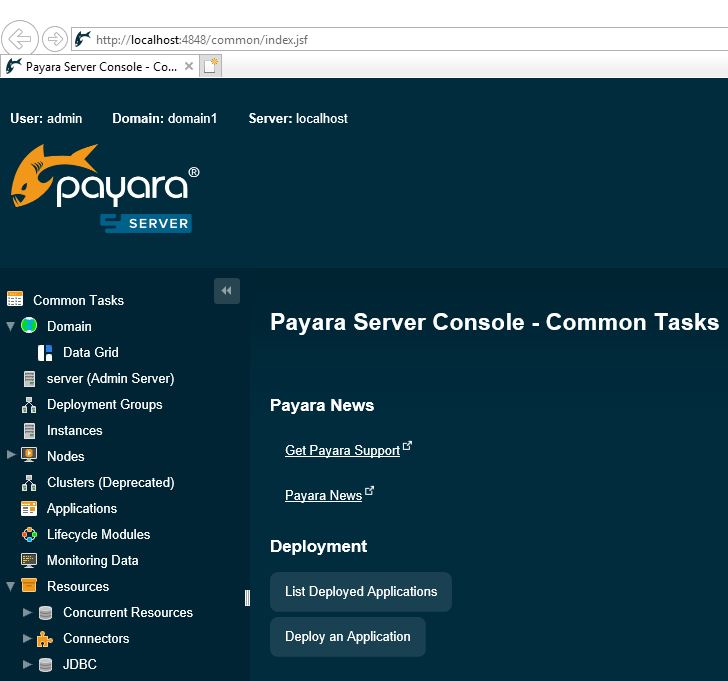Select the Payara Server Console browser tab
Viewport: 728px width, 681px height.
click(99, 66)
